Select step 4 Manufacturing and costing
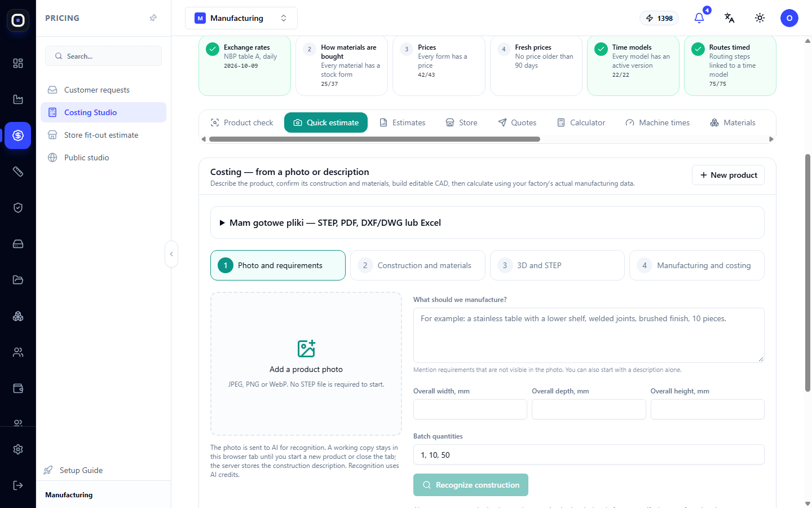The width and height of the screenshot is (812, 508). (x=697, y=265)
